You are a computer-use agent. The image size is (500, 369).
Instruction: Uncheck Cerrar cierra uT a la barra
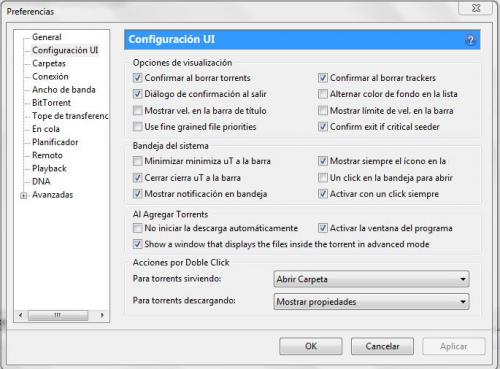137,178
